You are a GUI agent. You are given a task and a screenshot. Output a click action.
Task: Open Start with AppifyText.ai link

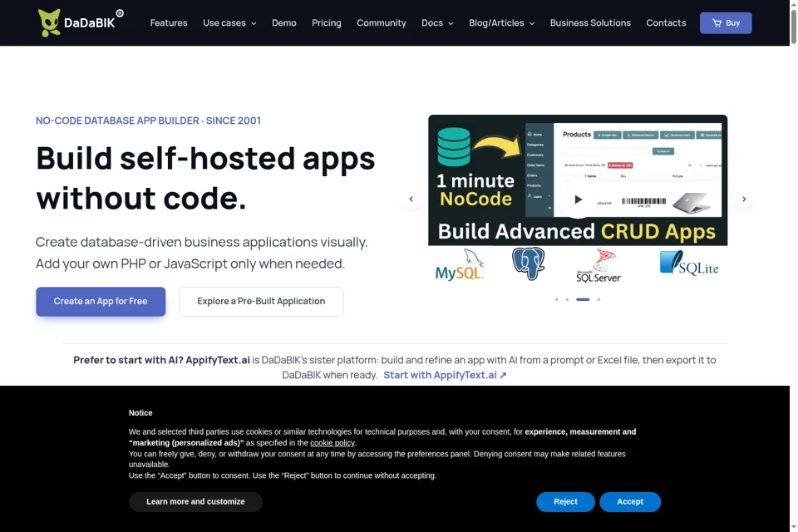pos(445,375)
